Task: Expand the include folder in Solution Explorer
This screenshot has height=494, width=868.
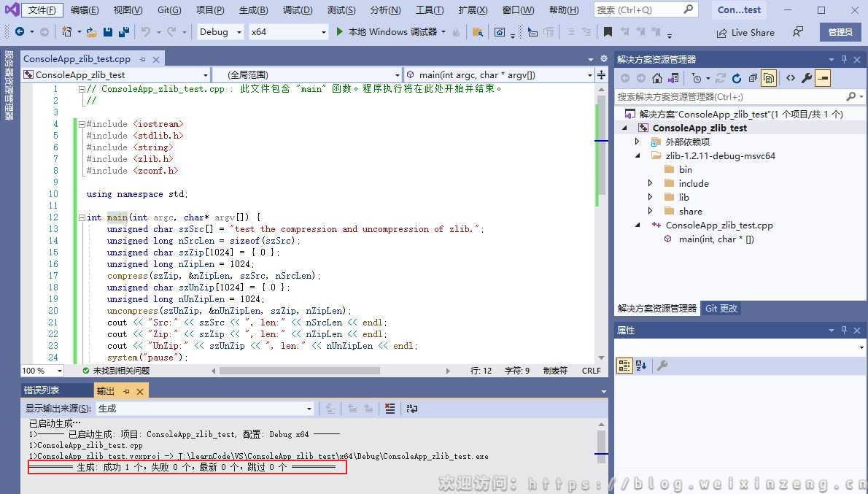Action: tap(650, 184)
